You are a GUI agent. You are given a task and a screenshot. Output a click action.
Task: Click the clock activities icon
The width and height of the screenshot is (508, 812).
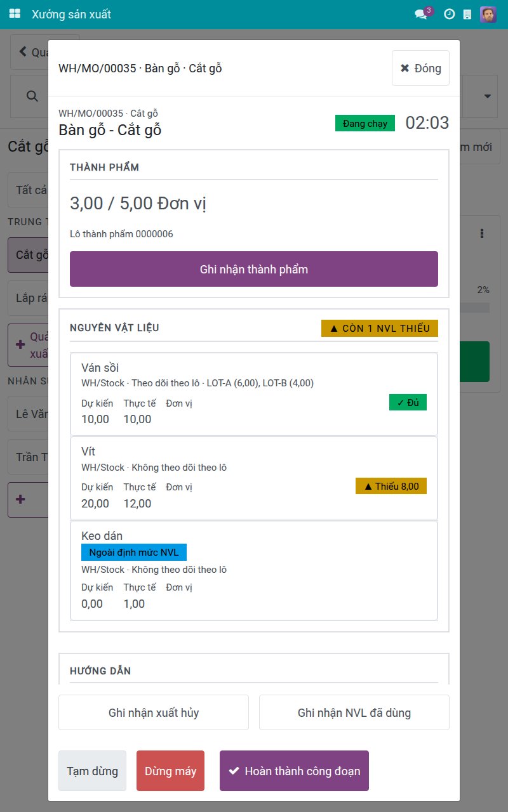[449, 14]
